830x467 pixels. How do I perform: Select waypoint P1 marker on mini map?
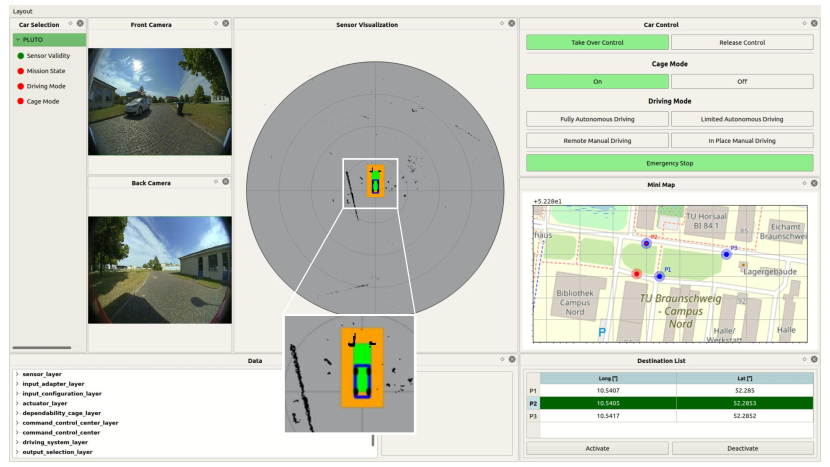pos(659,276)
